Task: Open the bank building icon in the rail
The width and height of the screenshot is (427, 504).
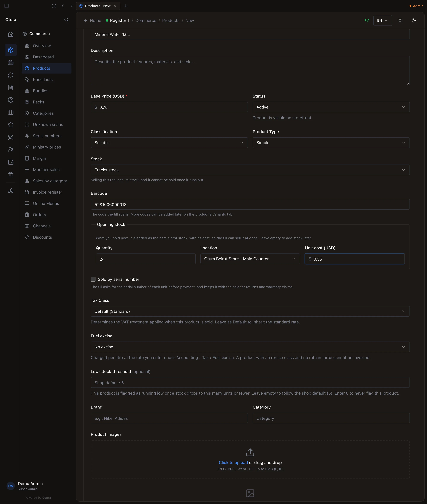Action: [x=11, y=174]
